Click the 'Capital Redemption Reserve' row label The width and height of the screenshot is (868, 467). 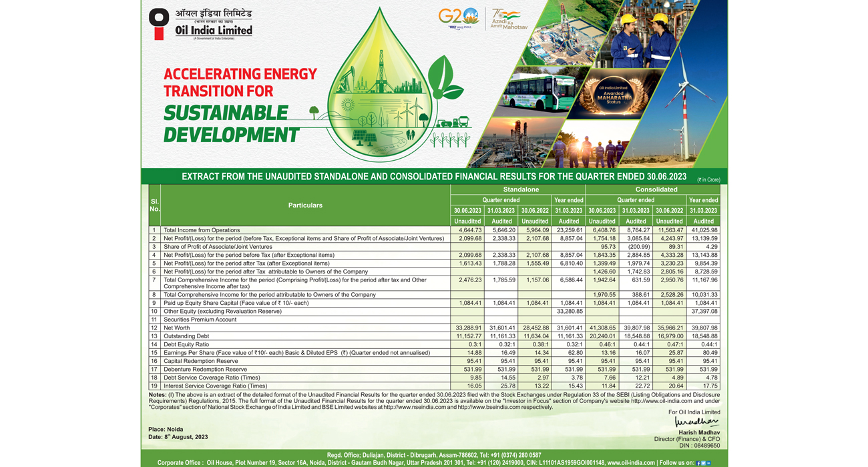tap(200, 361)
